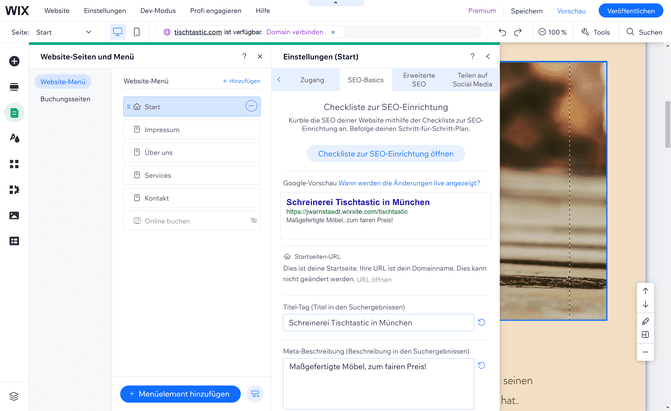Open the Apps grid sidebar icon
Image resolution: width=671 pixels, height=411 pixels.
coord(14,164)
